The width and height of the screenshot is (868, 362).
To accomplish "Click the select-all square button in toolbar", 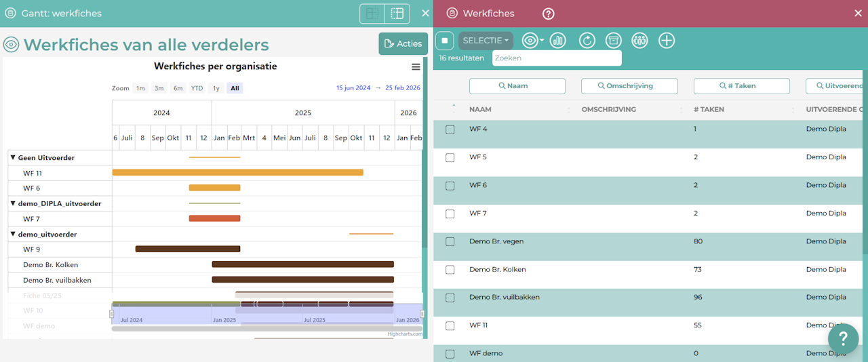I will click(445, 41).
